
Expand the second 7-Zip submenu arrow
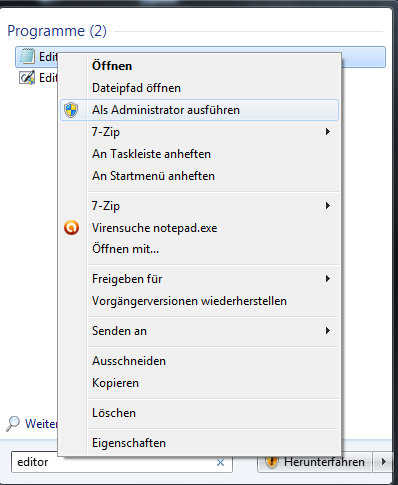[328, 206]
